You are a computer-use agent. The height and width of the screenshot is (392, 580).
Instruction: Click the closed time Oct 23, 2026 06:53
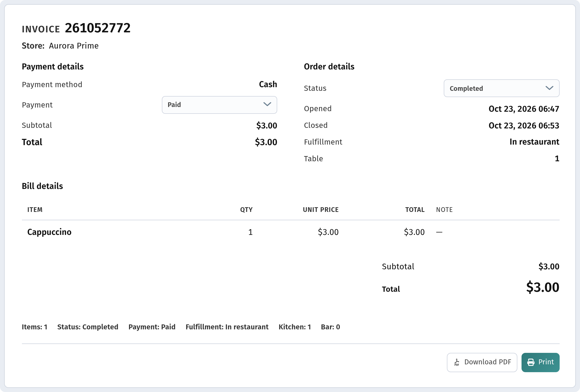[x=524, y=126]
